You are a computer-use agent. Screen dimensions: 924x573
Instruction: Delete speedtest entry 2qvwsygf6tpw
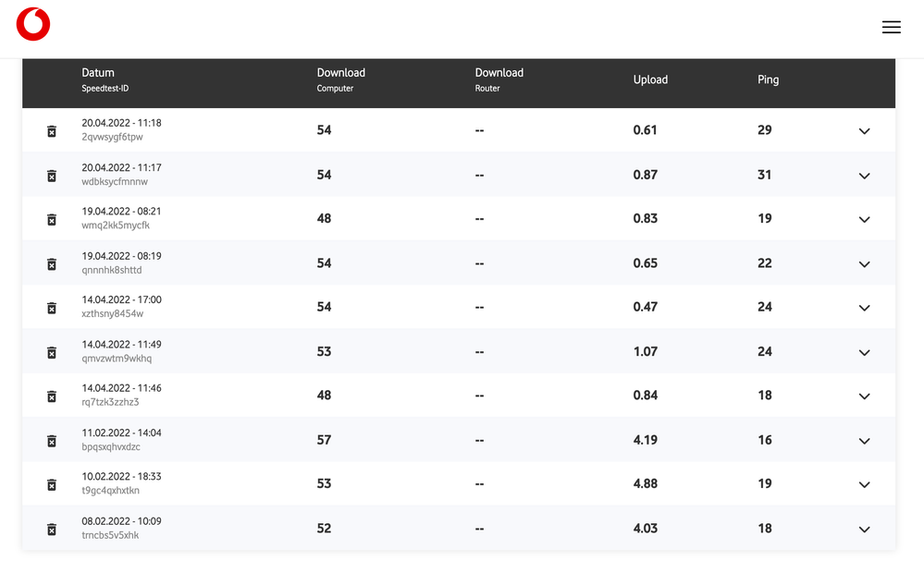point(52,131)
